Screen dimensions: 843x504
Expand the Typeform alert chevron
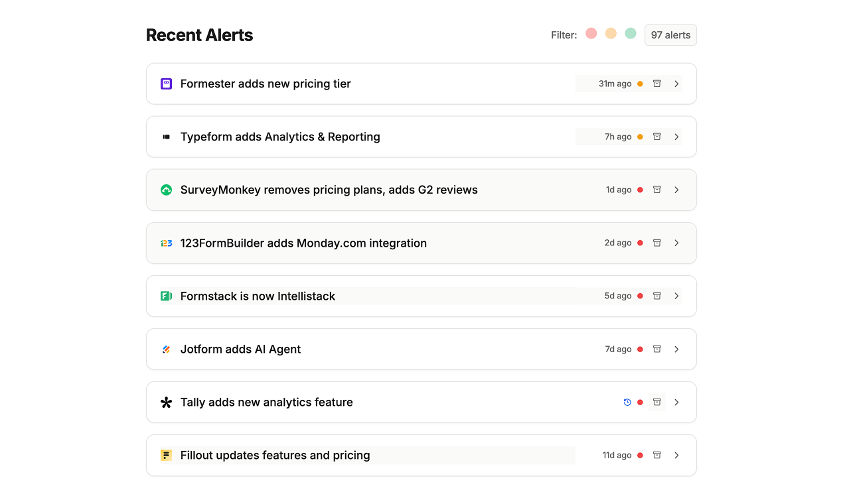pos(676,137)
